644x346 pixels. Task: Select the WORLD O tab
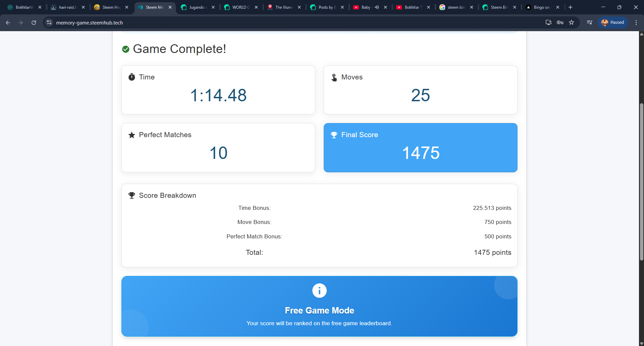click(x=240, y=7)
